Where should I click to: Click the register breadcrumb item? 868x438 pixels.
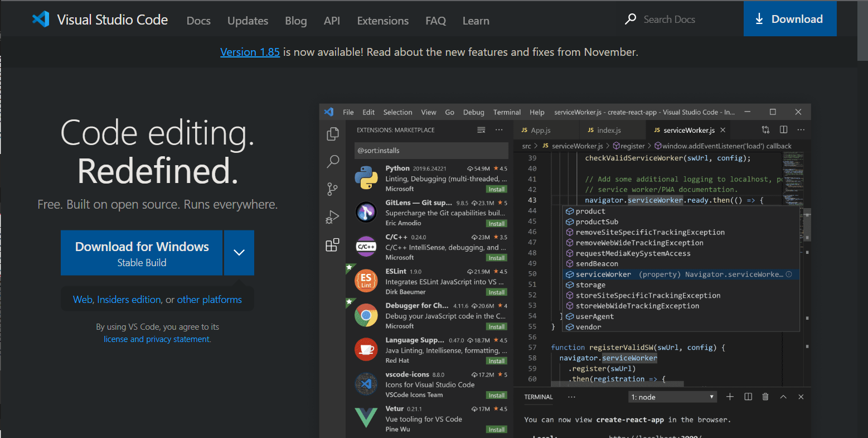pyautogui.click(x=629, y=146)
